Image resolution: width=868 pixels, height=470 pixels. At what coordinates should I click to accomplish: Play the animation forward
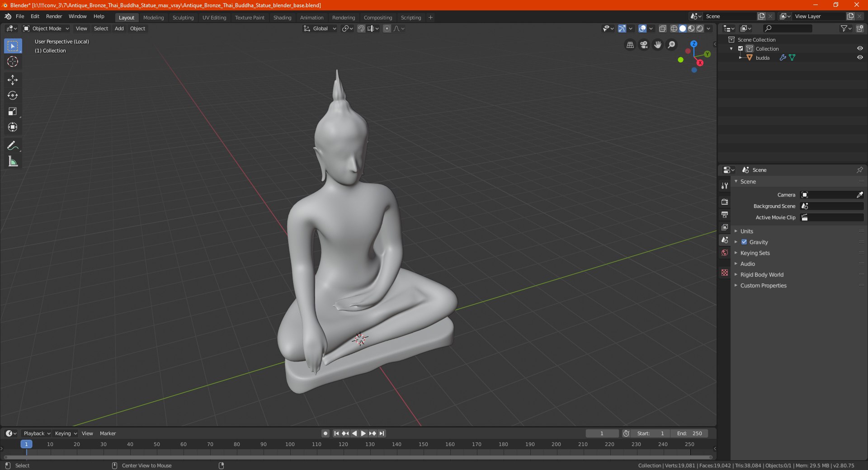click(x=363, y=433)
